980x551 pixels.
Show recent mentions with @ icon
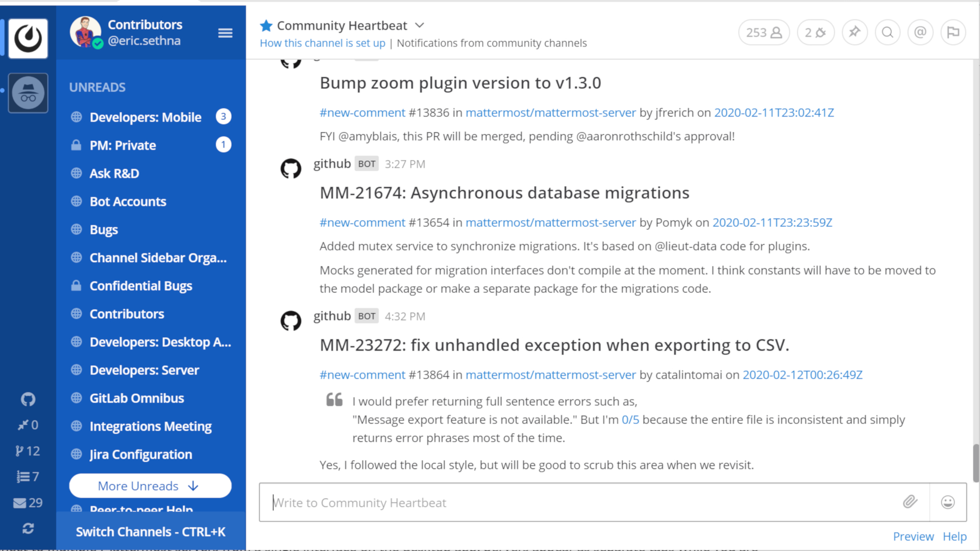[920, 33]
